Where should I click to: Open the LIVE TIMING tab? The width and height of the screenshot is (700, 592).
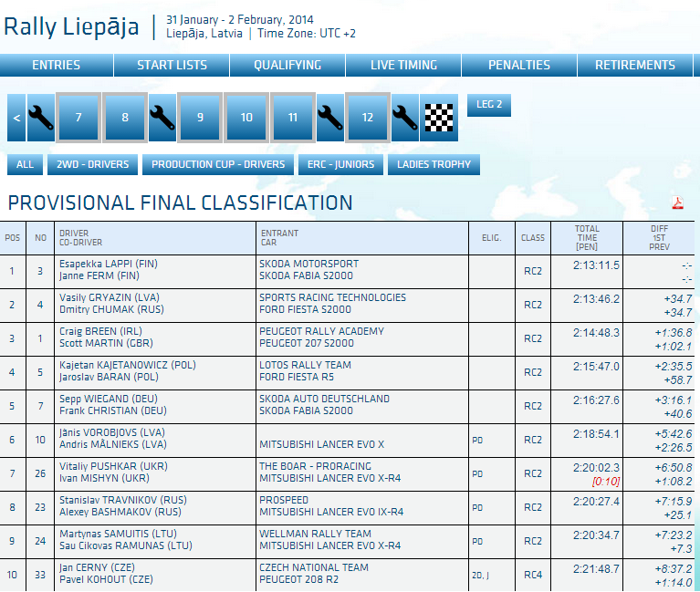pyautogui.click(x=403, y=65)
